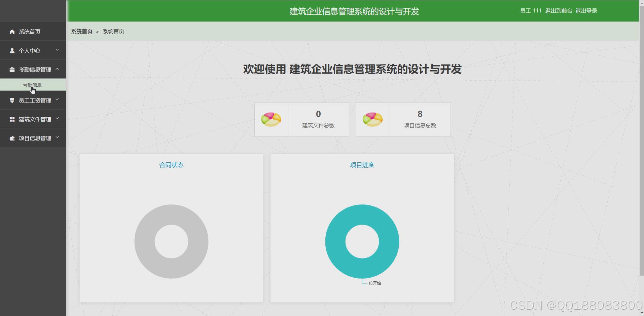The image size is (644, 316).
Task: Open the 考勤信息 submenu item
Action: 32,85
